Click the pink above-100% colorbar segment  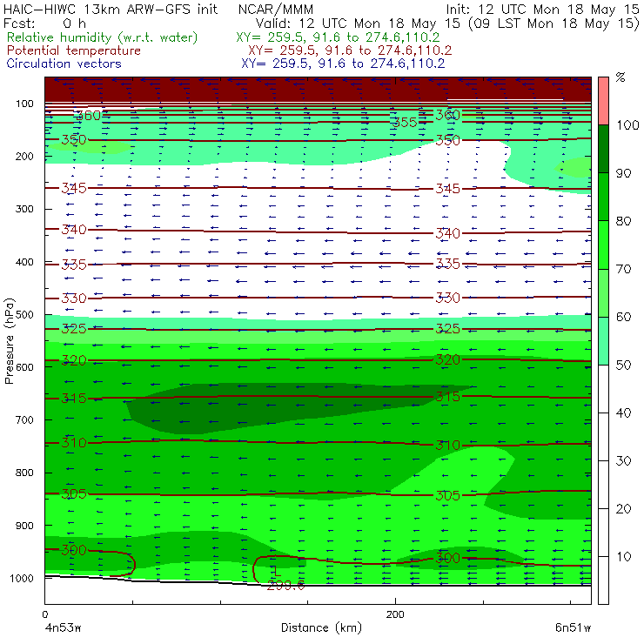[603, 101]
